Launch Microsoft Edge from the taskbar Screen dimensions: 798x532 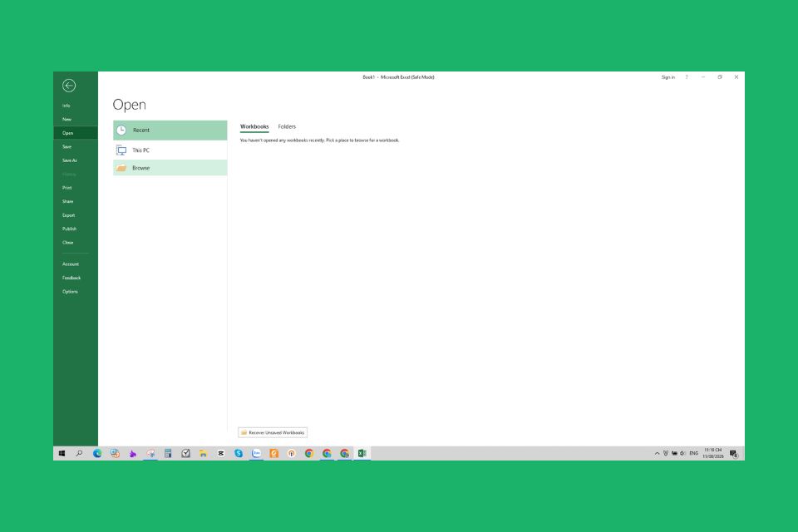97,454
